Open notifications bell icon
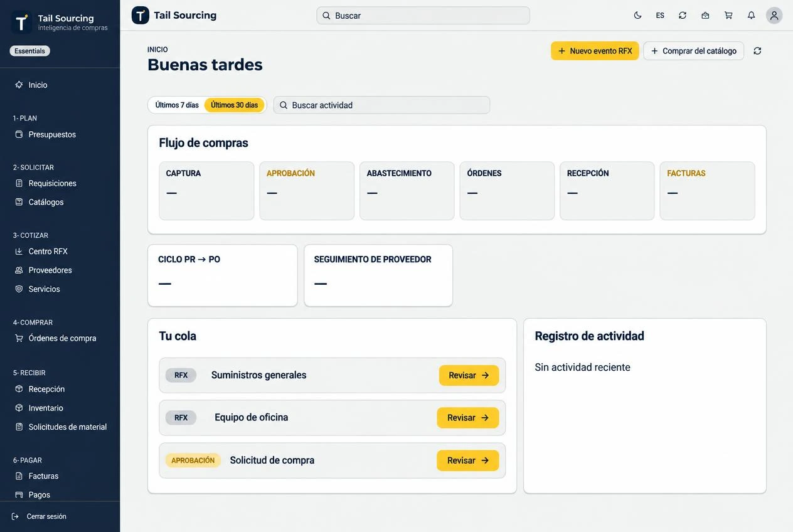793x532 pixels. click(x=751, y=16)
